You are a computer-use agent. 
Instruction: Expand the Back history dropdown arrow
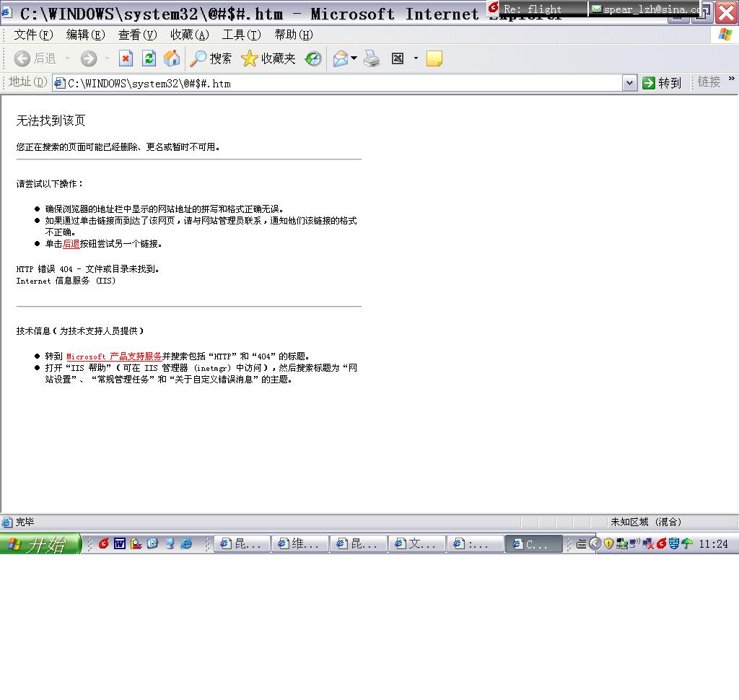pos(67,58)
